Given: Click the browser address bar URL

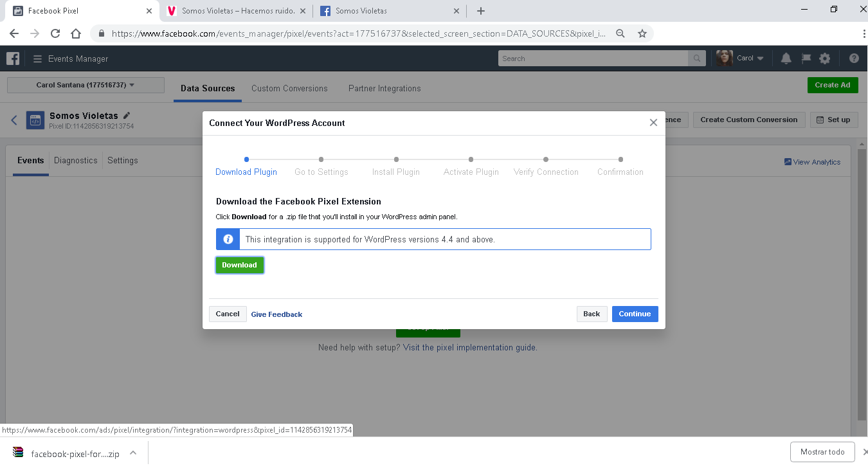Looking at the screenshot, I should [359, 33].
